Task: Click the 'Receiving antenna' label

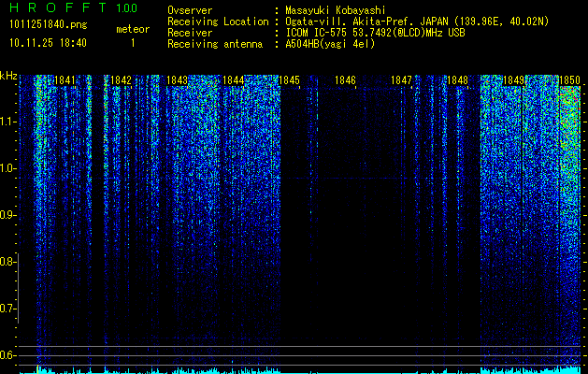Action: click(x=215, y=44)
